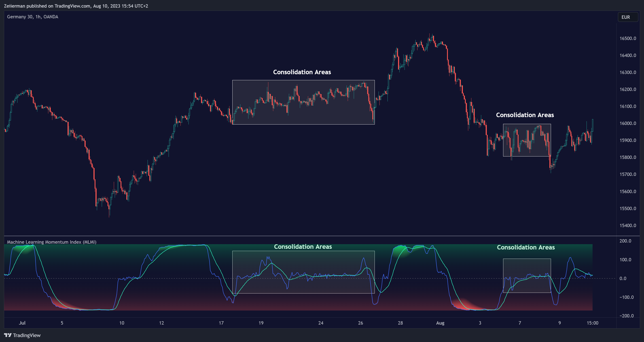Click the '5' date label on time axis
This screenshot has height=342, width=644.
point(62,323)
